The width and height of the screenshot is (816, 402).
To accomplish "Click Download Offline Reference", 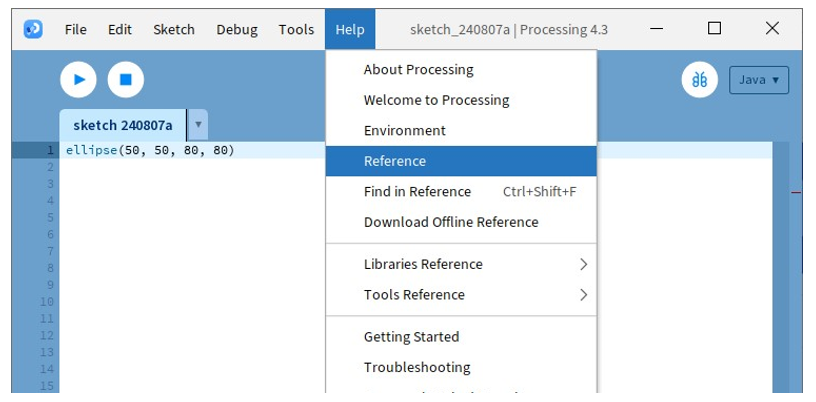I will [x=461, y=222].
